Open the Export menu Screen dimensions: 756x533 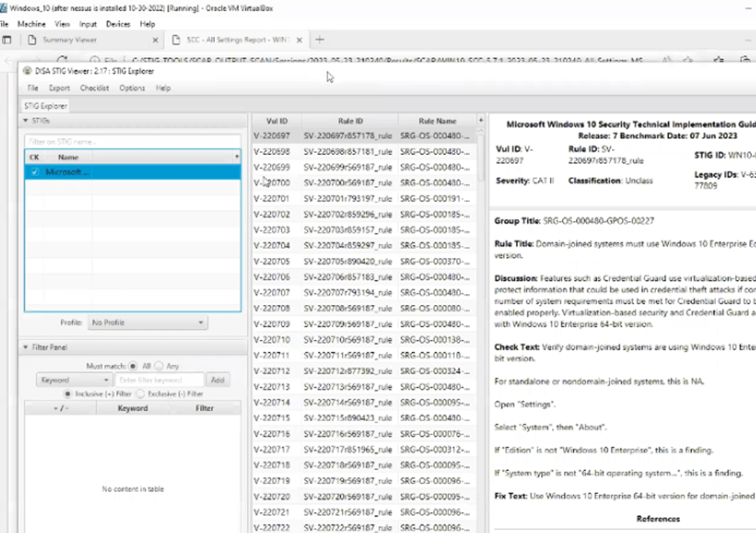point(60,88)
